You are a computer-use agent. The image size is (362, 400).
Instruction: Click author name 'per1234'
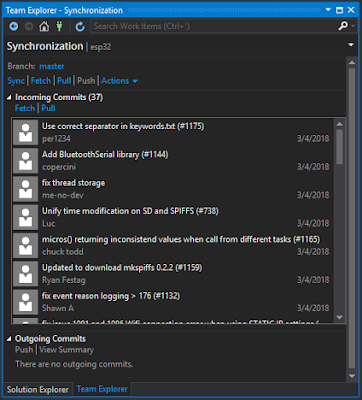56,139
